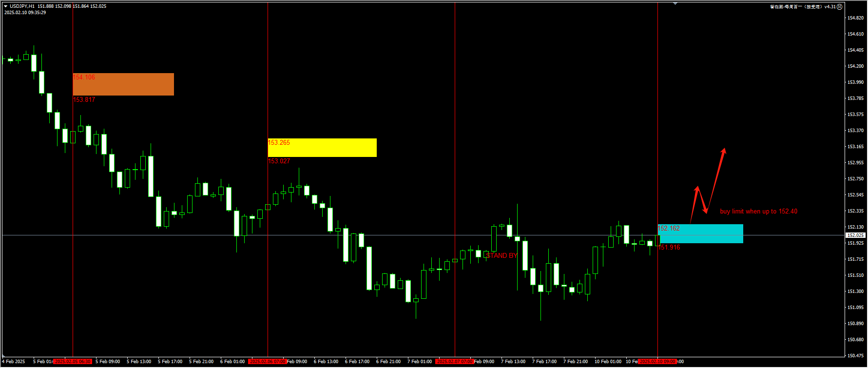Select the yellow resistance zone rectangle
This screenshot has width=868, height=368.
(322, 148)
